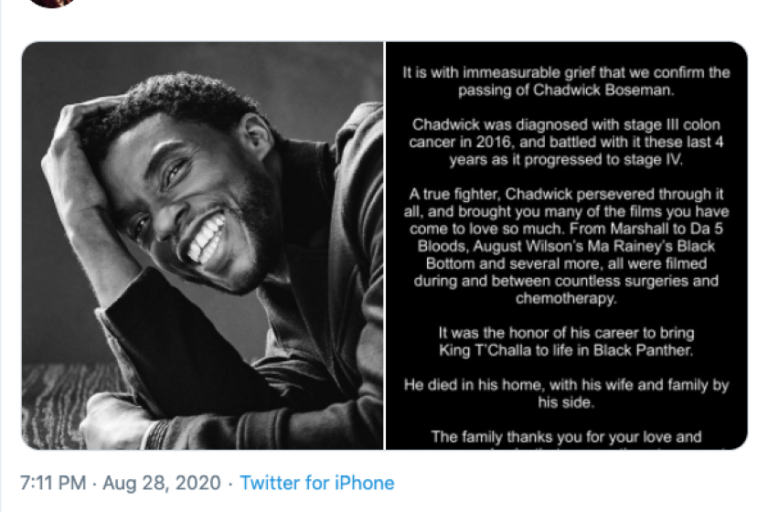768x512 pixels.
Task: Click the name "Chadwick Boseman" in the statement
Action: click(614, 91)
